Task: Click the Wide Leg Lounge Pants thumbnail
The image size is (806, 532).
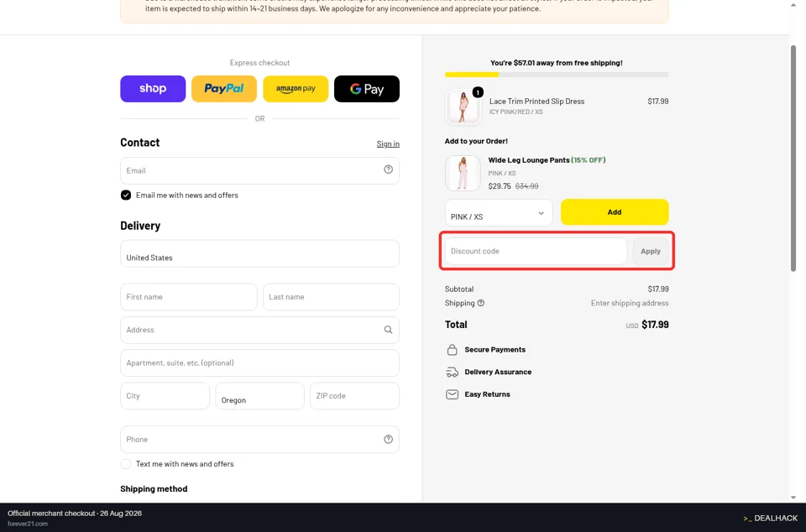Action: tap(463, 173)
